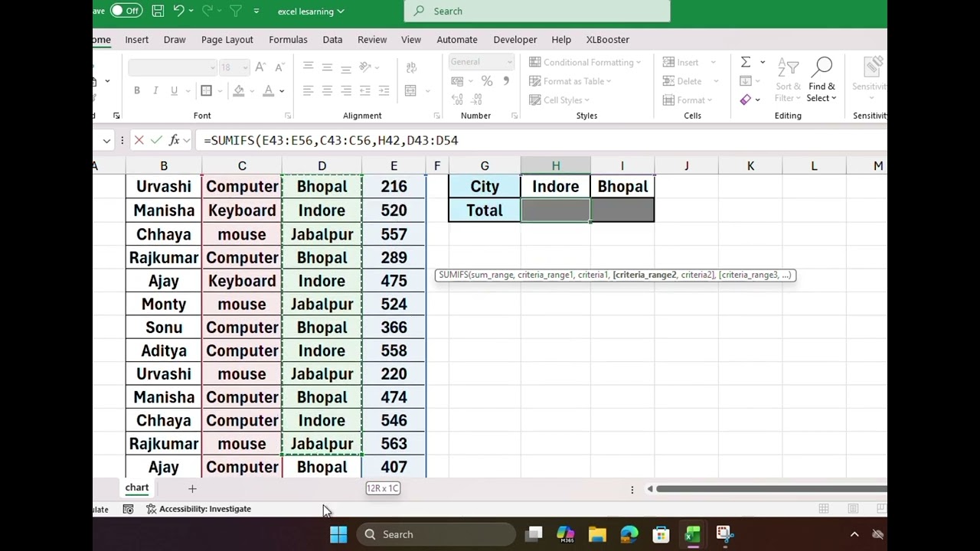This screenshot has height=551, width=980.
Task: Expand the 'excel lesarning' file name dropdown
Action: pos(341,11)
